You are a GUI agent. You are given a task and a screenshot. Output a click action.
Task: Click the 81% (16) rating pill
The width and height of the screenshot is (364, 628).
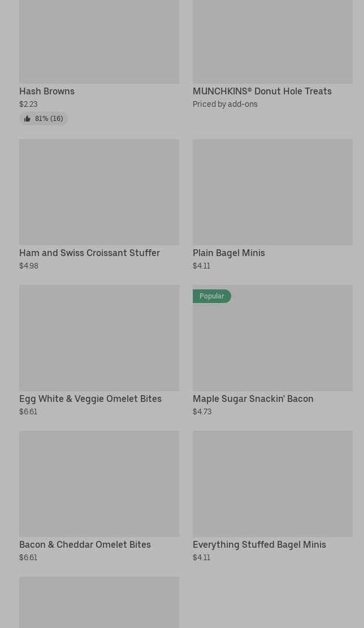coord(44,119)
